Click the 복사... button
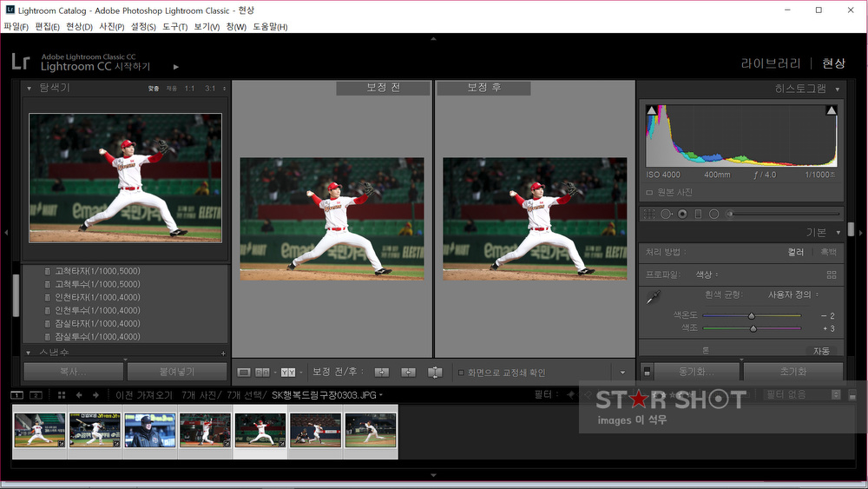This screenshot has height=489, width=868. click(x=73, y=372)
